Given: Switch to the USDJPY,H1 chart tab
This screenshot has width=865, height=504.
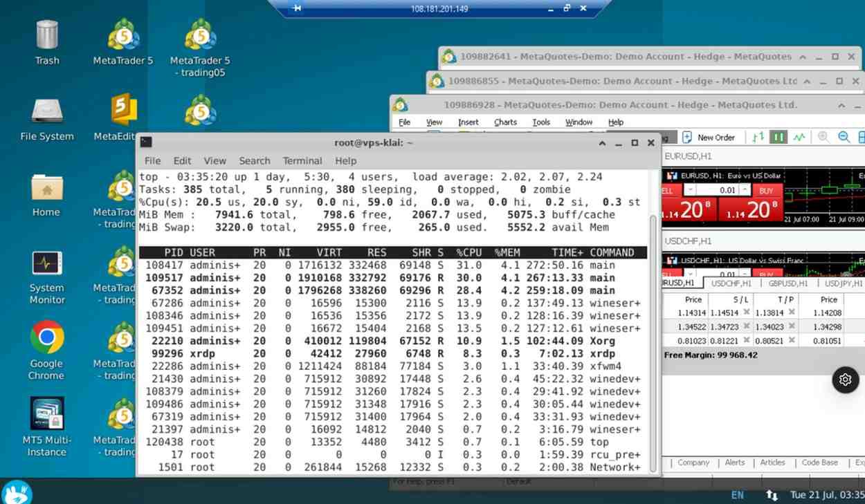Looking at the screenshot, I should tap(844, 283).
